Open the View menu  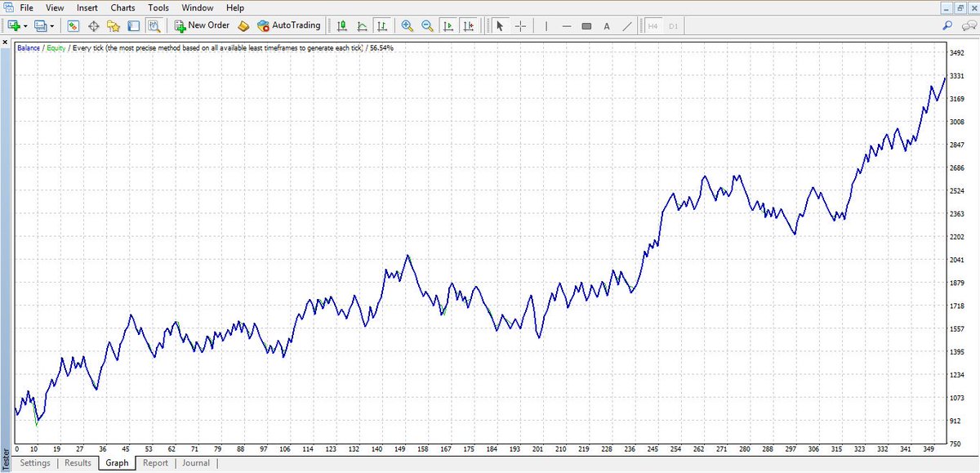(x=55, y=7)
